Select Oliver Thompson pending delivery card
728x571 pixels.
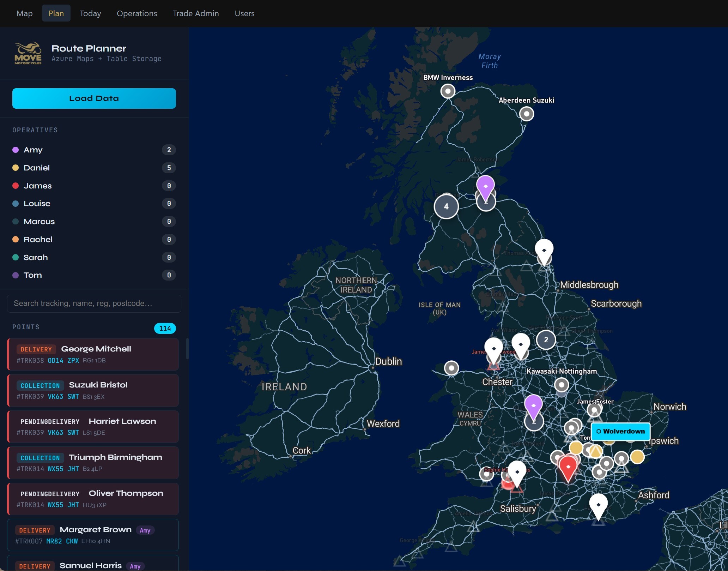pos(93,499)
